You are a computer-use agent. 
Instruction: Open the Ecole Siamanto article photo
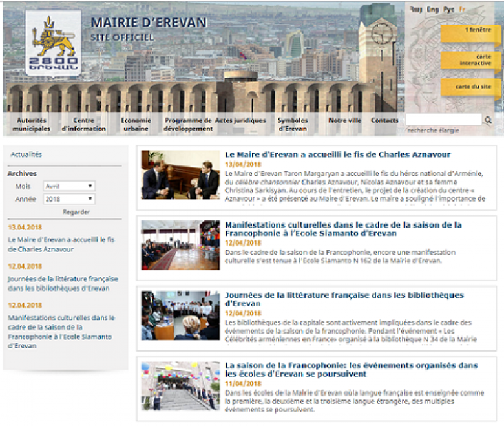click(x=180, y=244)
